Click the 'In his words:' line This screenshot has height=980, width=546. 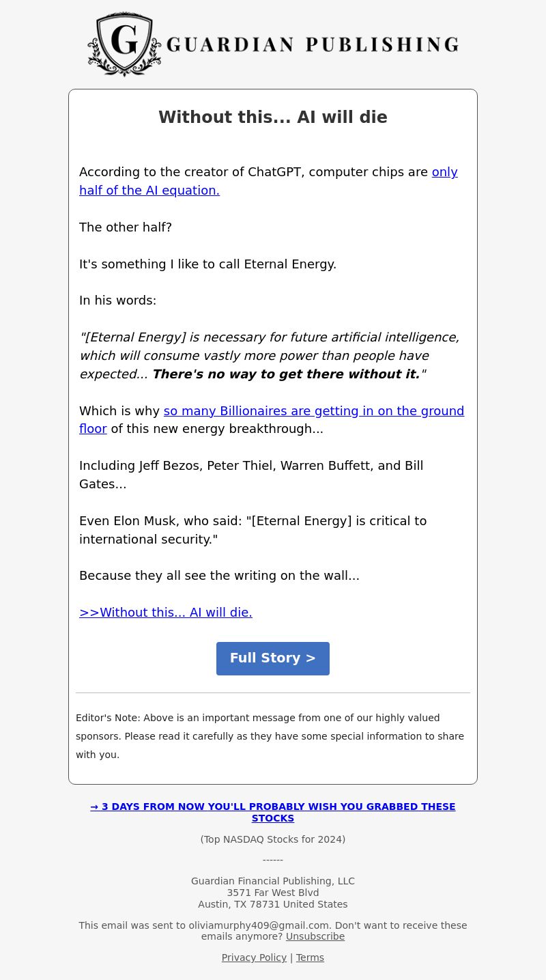click(x=118, y=300)
